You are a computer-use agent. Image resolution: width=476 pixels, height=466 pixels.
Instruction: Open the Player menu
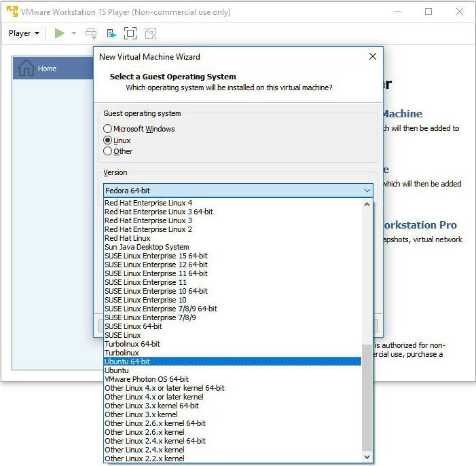[x=24, y=33]
